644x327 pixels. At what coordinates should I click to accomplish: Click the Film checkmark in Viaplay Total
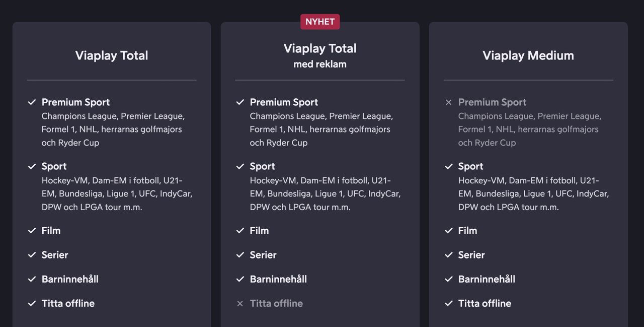[x=32, y=231]
